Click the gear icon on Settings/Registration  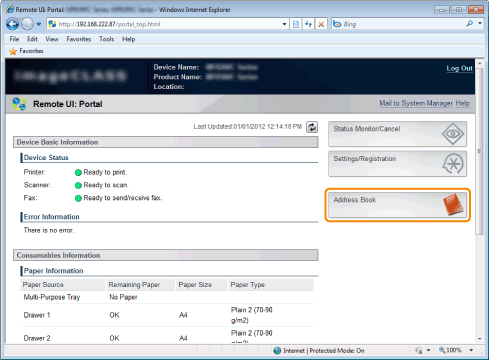pos(453,164)
